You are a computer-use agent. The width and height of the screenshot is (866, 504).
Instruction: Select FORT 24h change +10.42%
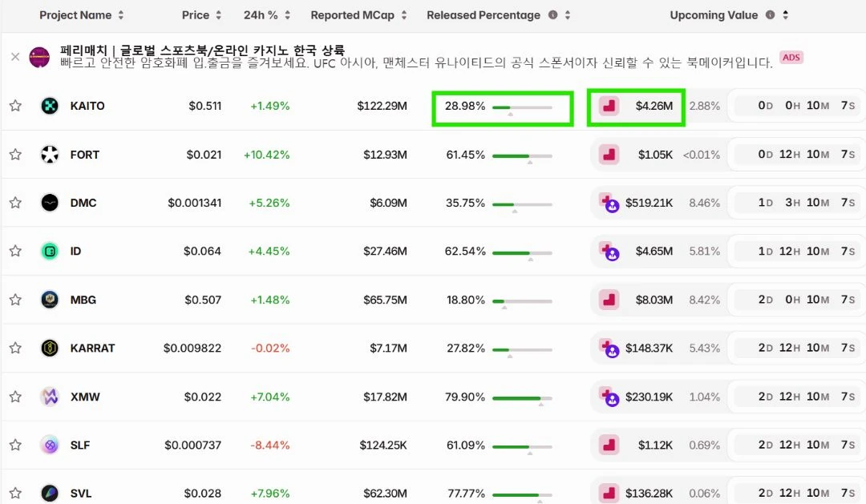[267, 155]
